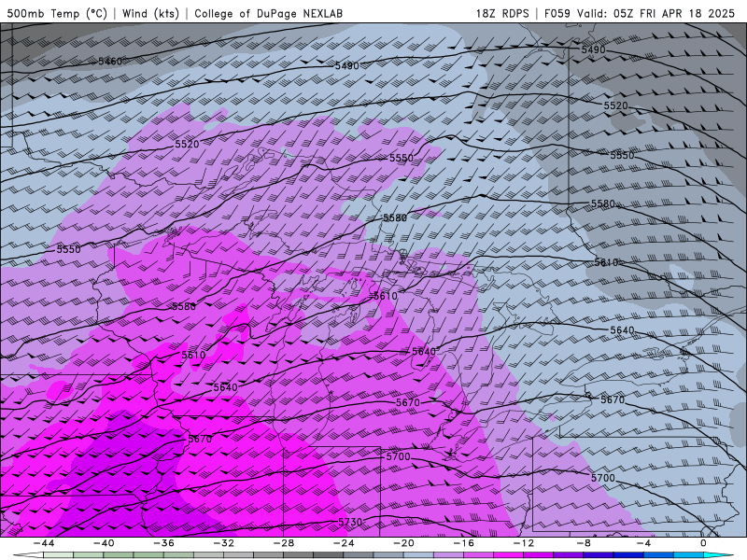Click the 'Wind (kts)' header label
The width and height of the screenshot is (747, 560).
pos(150,13)
